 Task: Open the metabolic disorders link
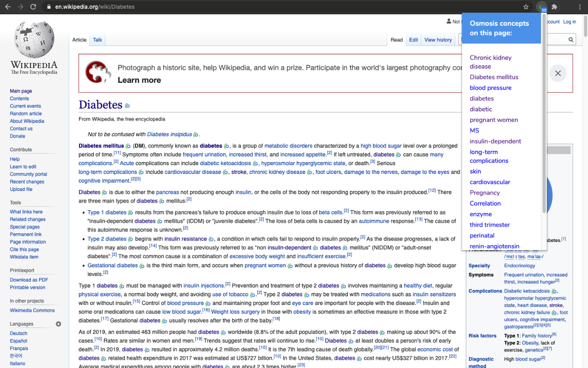[x=288, y=146]
